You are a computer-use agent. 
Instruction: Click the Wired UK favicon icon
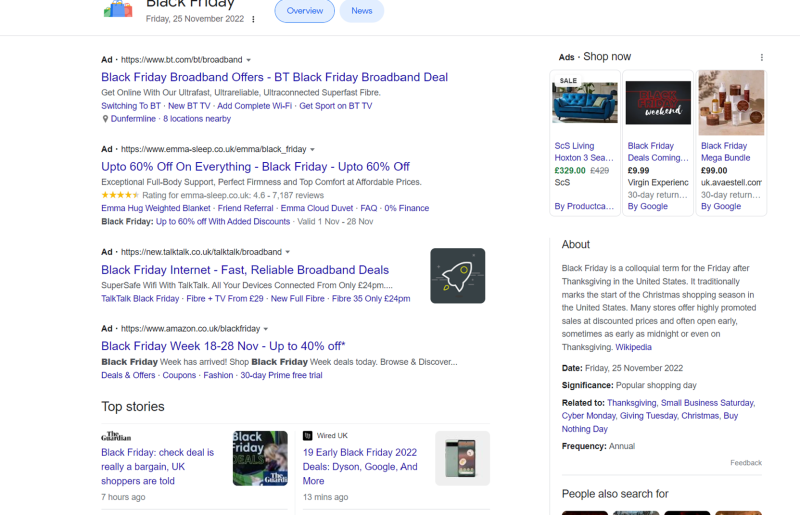307,435
